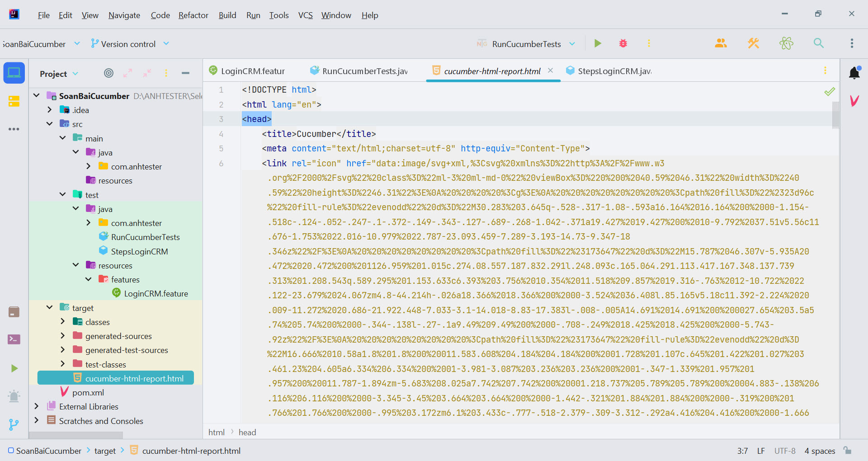Open editor tabs options menu

coord(825,71)
